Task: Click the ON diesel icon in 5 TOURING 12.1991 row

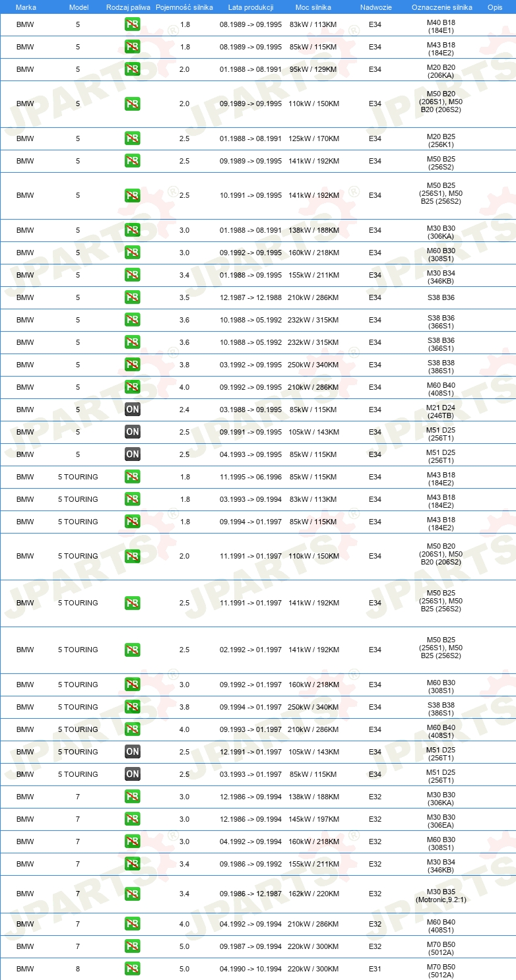Action: tap(133, 752)
